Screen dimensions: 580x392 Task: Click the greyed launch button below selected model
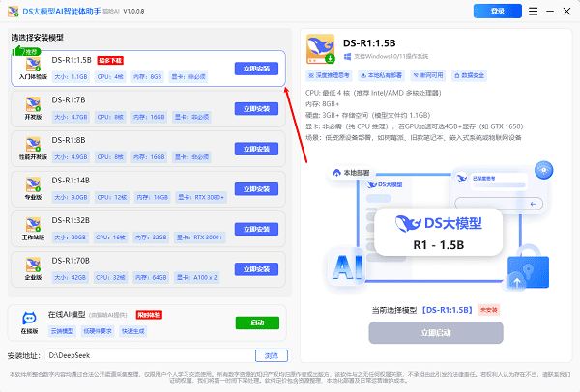(436, 333)
